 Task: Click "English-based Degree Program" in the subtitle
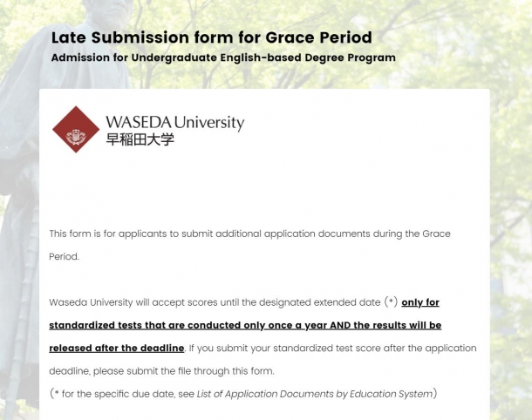(308, 58)
